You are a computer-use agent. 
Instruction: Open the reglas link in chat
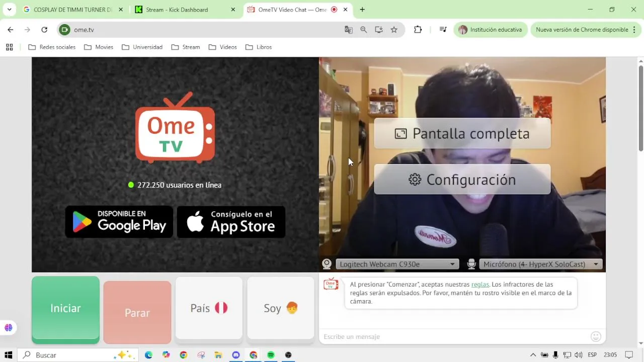pyautogui.click(x=480, y=284)
